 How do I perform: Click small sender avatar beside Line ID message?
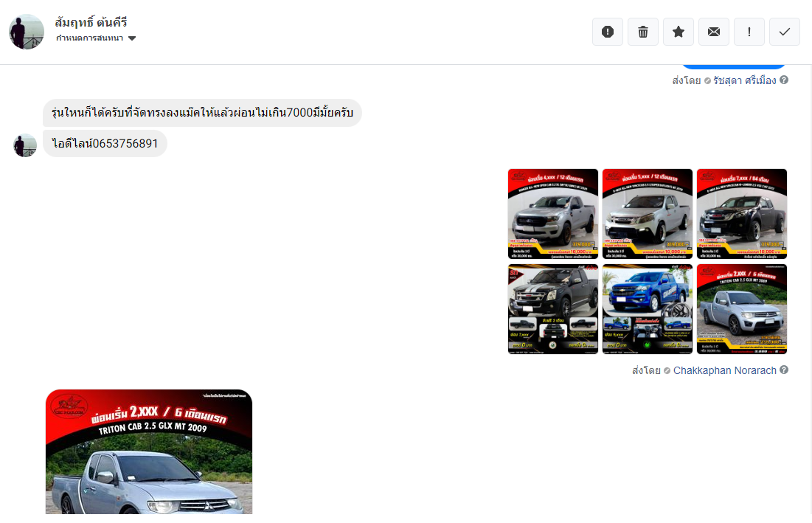click(25, 145)
